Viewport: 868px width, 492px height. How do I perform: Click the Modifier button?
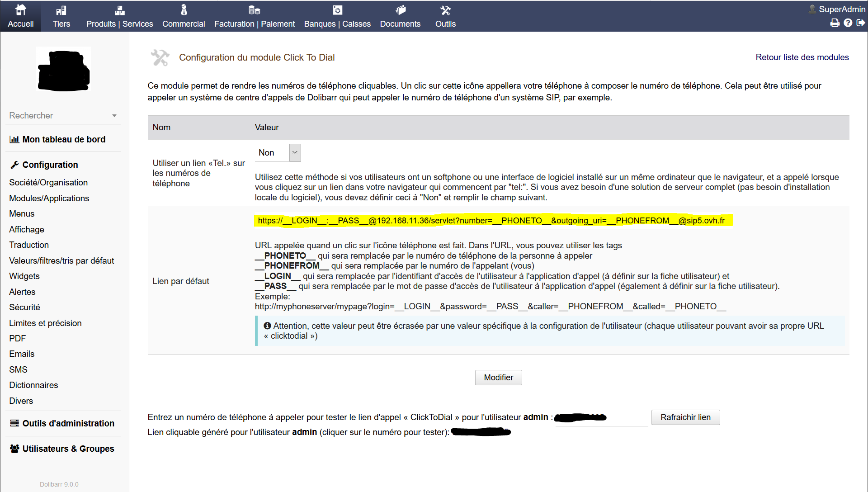[x=498, y=378]
